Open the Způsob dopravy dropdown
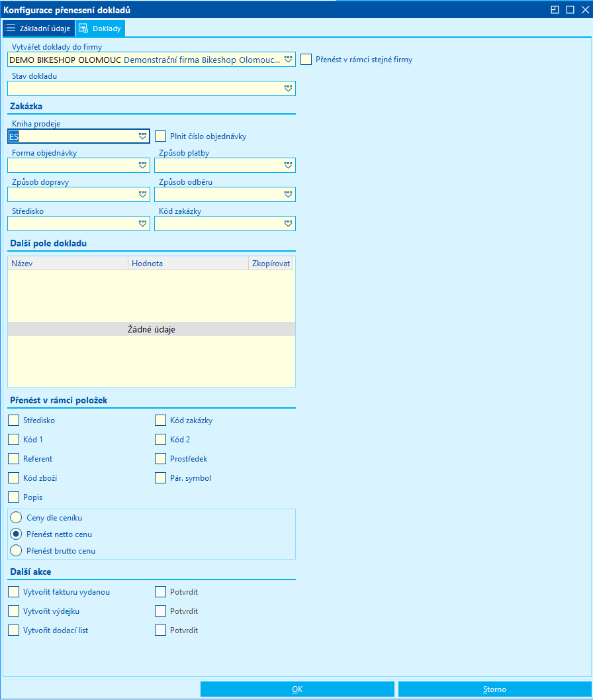The width and height of the screenshot is (593, 700). pos(142,194)
